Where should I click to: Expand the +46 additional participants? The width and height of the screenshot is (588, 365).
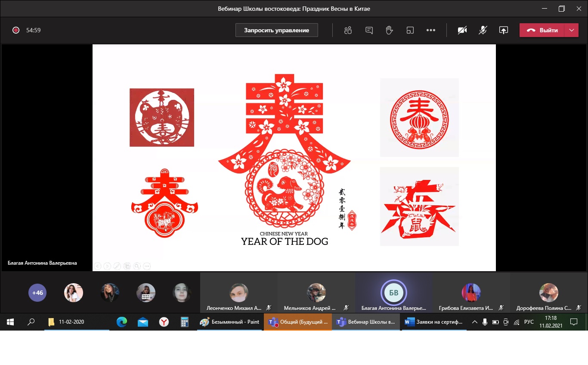[x=37, y=293]
